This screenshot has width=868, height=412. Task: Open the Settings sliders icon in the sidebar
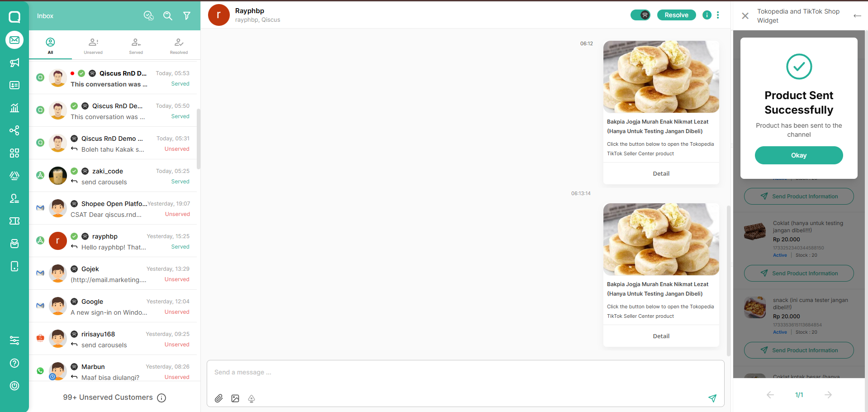coord(14,340)
